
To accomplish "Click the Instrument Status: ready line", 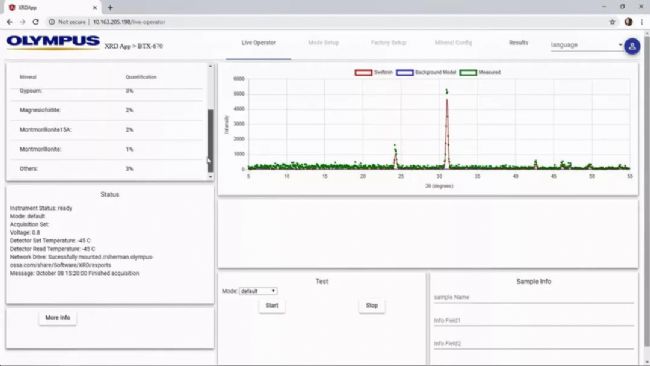I will click(x=41, y=208).
